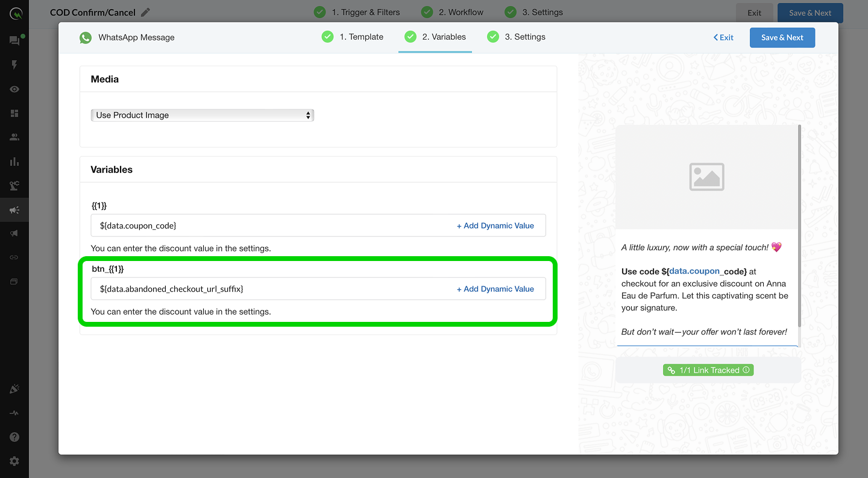Click the info icon on the Link Tracked badge
Screen dimensions: 868x478
746,370
